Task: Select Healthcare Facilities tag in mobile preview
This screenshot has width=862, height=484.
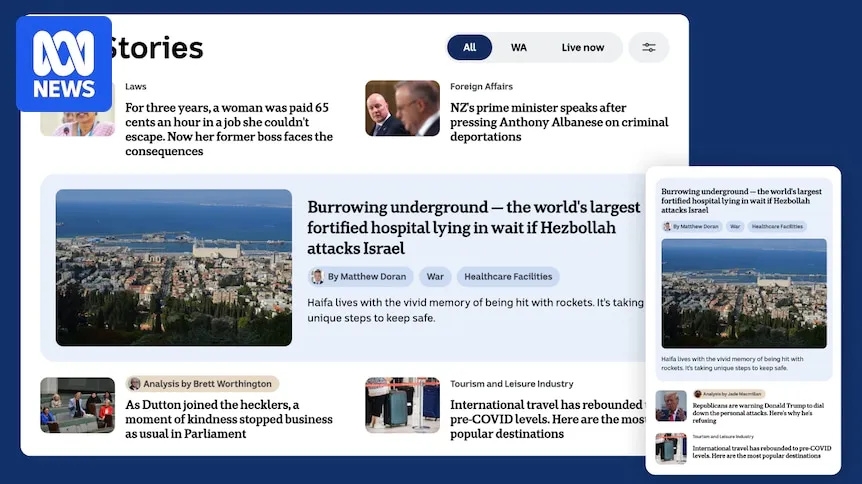Action: coord(777,227)
